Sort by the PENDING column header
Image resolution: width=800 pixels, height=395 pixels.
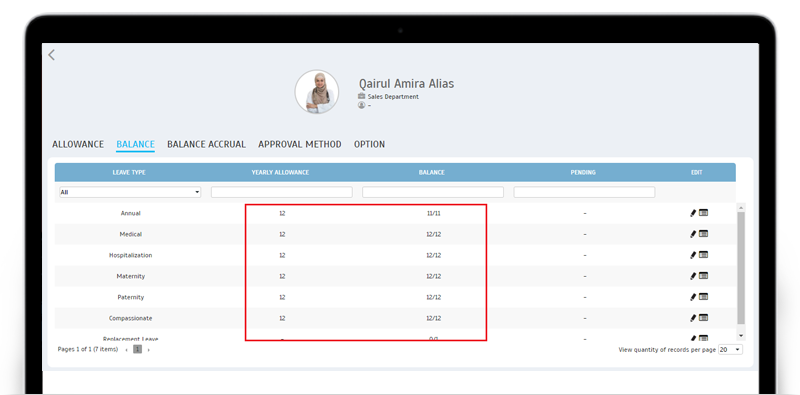click(583, 172)
